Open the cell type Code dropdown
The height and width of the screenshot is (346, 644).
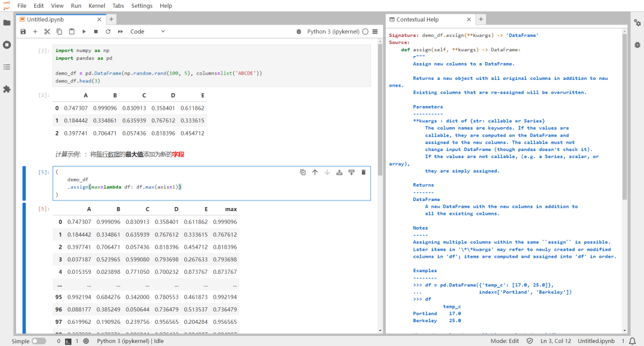pyautogui.click(x=147, y=32)
